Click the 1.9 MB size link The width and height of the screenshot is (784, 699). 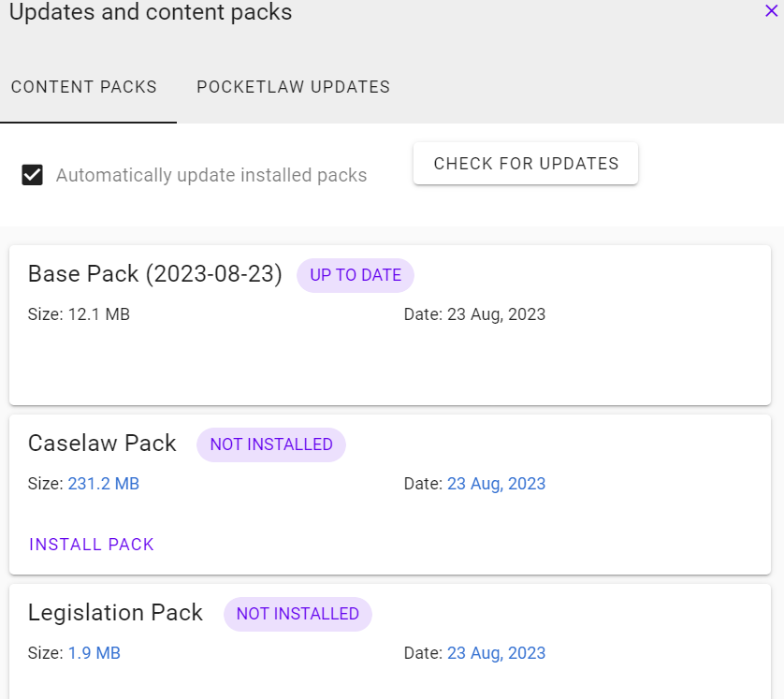94,653
